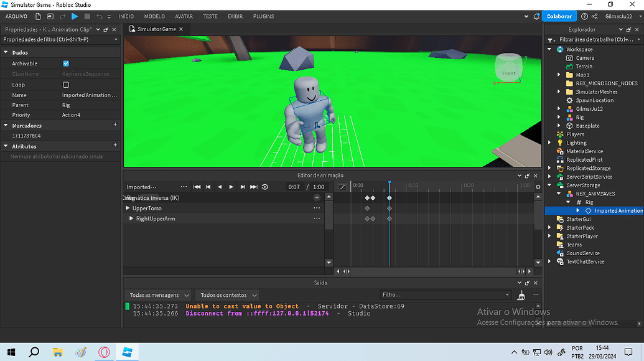Open Roblox Studio from the taskbar
Screen dimensions: 644x361
coord(128,352)
